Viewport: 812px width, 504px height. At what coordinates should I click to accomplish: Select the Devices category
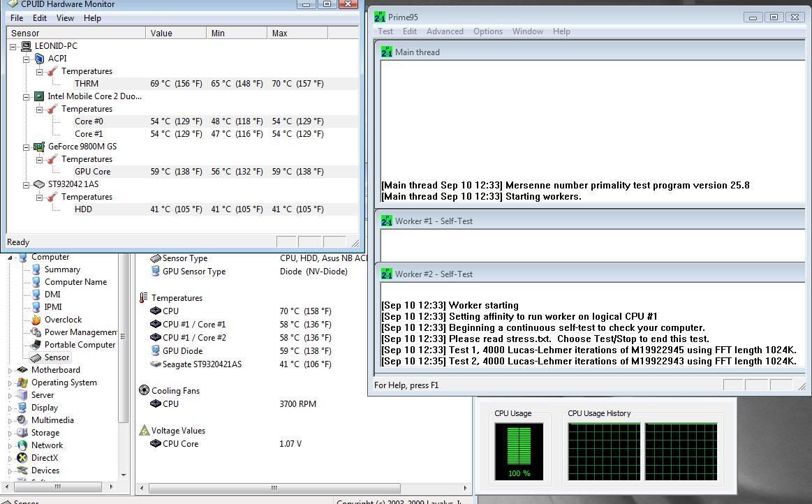point(45,470)
